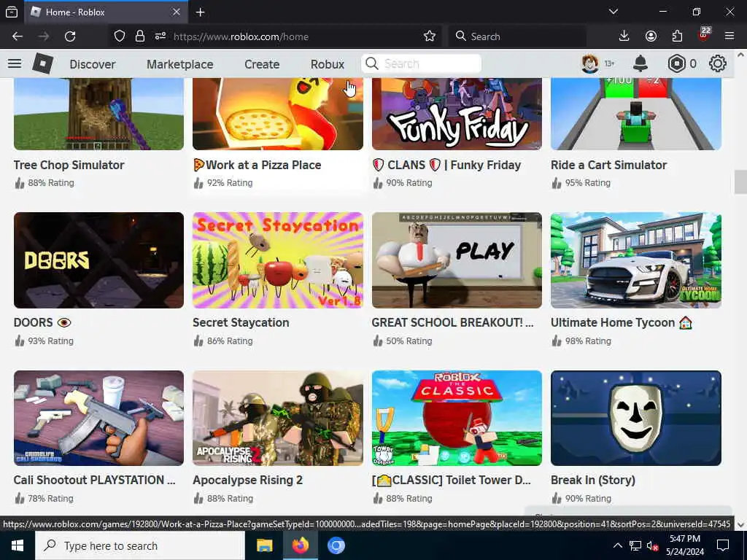Screen dimensions: 747x560
Task: Open the Robux menu
Action: [328, 64]
